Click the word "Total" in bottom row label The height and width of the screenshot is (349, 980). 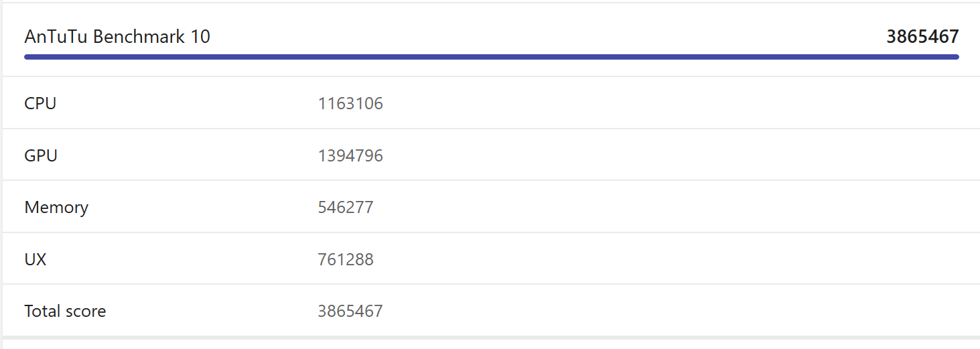tap(42, 311)
